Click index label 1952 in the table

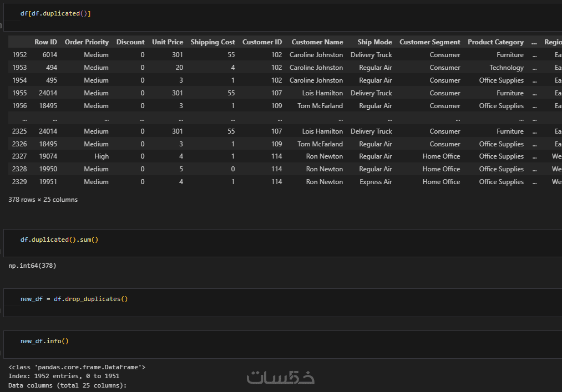(19, 55)
